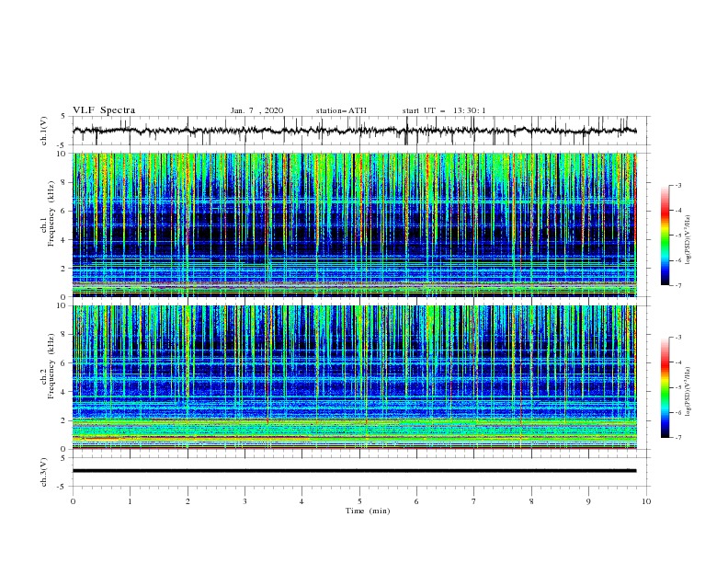
Task: Click the "-5" volt tick on ch.3(V) axis
Action: pos(62,487)
